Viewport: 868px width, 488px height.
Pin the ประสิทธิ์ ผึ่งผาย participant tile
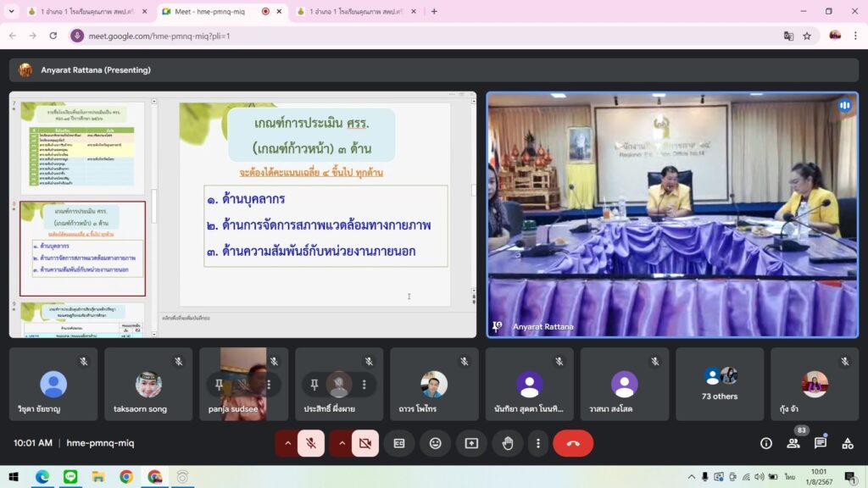[x=314, y=385]
